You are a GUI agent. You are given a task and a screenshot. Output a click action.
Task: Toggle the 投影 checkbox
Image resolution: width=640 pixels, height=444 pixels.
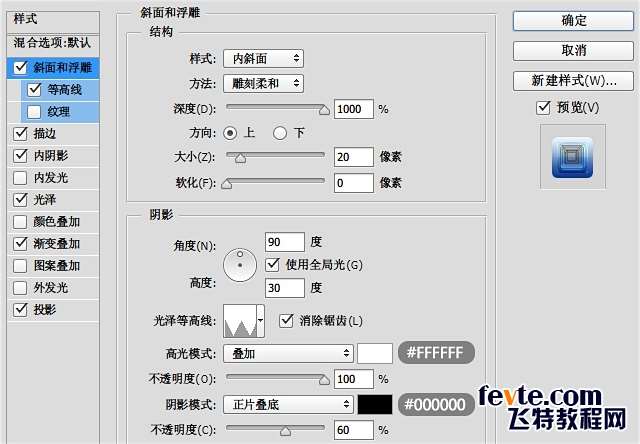(x=20, y=310)
